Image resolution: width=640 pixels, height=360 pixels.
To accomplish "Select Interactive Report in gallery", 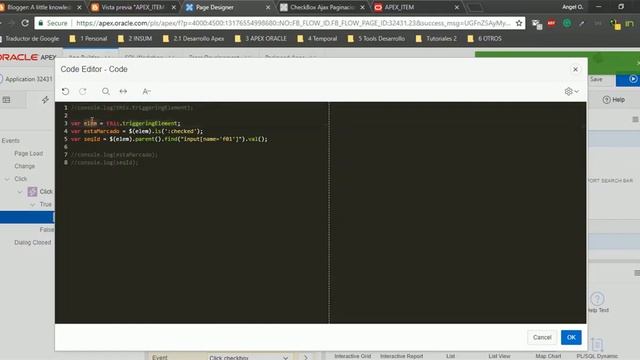I will pos(402,356).
